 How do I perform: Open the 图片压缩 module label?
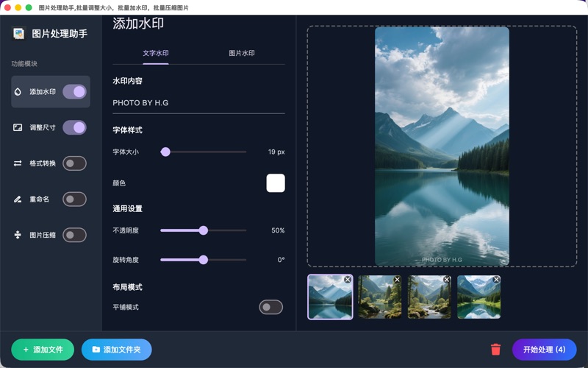[43, 235]
